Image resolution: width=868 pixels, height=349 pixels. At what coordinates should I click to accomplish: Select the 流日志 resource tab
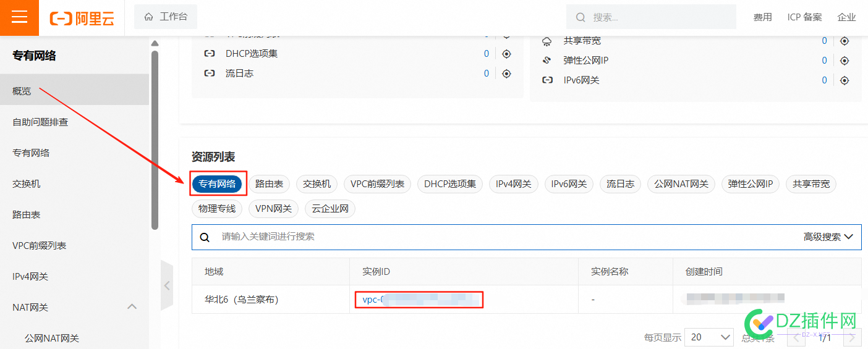(x=620, y=184)
